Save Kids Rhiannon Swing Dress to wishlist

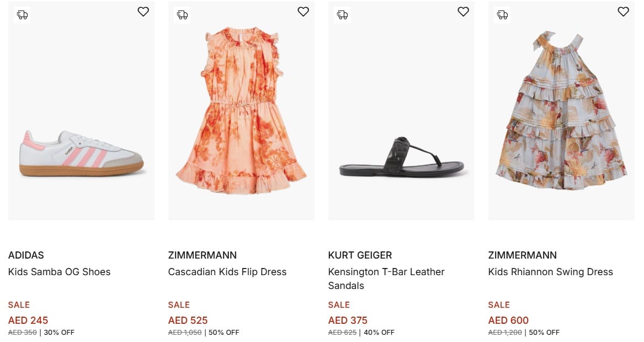[x=623, y=12]
